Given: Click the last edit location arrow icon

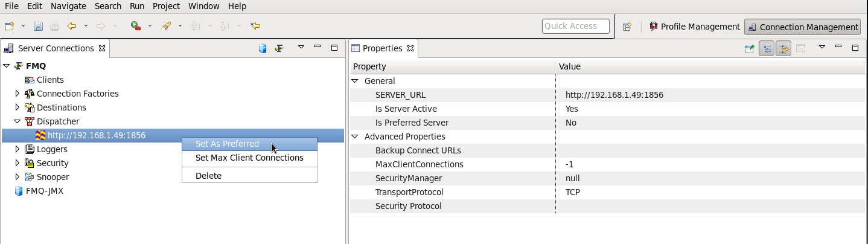Looking at the screenshot, I should coord(255,26).
